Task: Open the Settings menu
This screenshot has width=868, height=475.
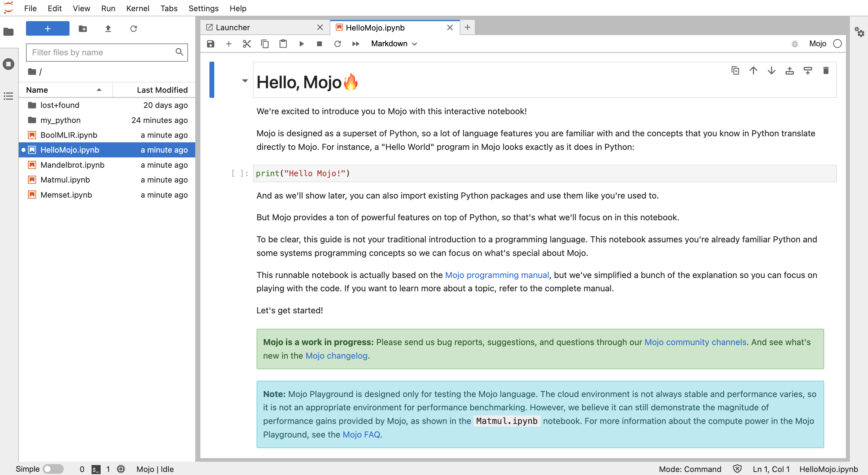Action: tap(203, 8)
